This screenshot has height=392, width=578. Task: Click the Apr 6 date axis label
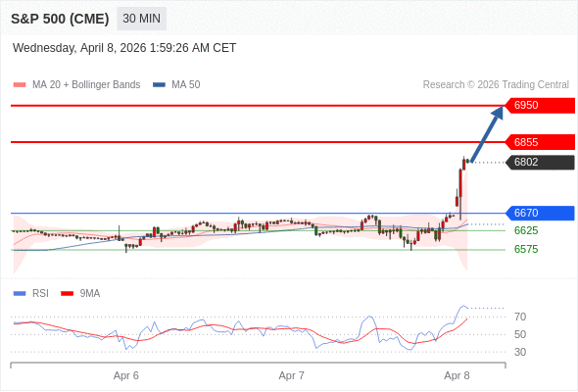coord(126,375)
